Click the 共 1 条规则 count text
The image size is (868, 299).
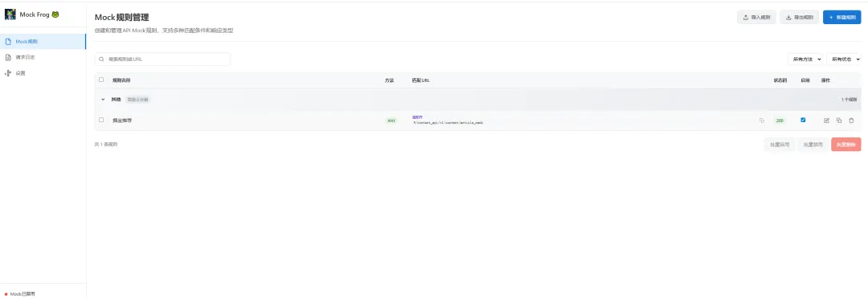pyautogui.click(x=106, y=145)
